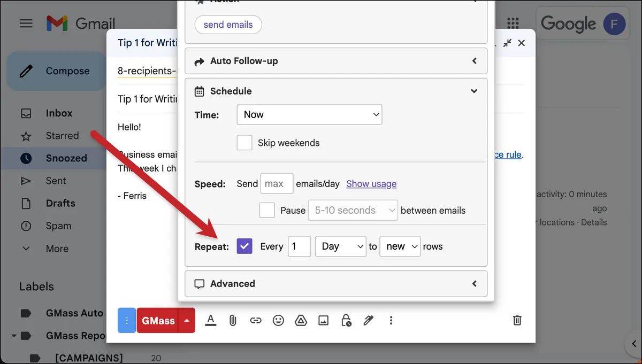This screenshot has height=364, width=642.
Task: Open text formatting options icon
Action: tap(211, 321)
